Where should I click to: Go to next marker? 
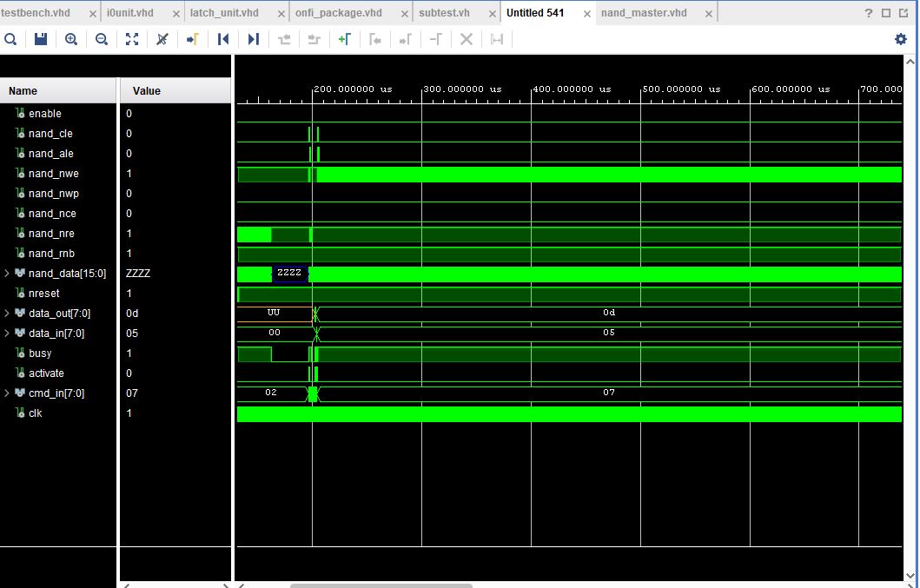pos(406,39)
